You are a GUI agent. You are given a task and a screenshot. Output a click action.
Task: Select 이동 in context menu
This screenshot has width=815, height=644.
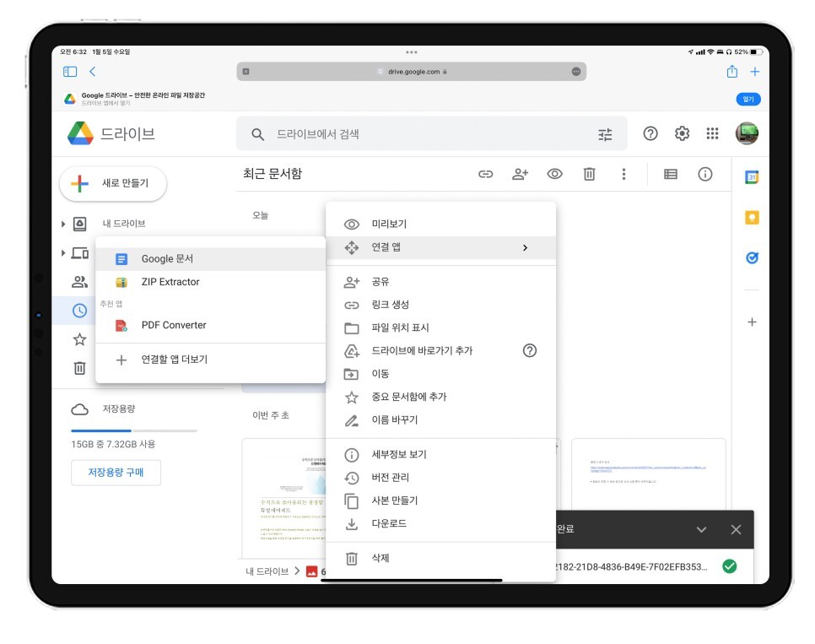(x=440, y=374)
